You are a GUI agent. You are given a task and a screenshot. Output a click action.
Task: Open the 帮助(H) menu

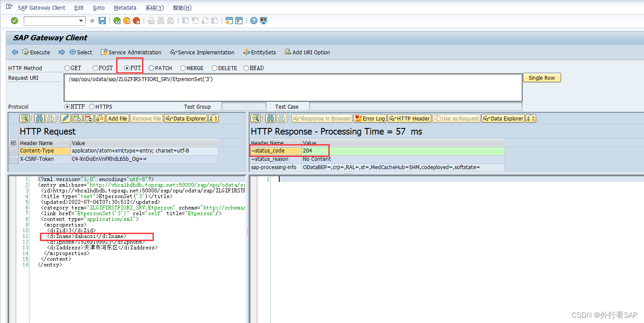point(182,7)
